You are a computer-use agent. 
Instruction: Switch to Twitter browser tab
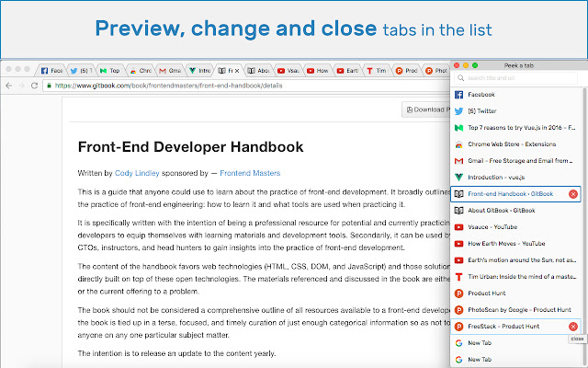[81, 71]
